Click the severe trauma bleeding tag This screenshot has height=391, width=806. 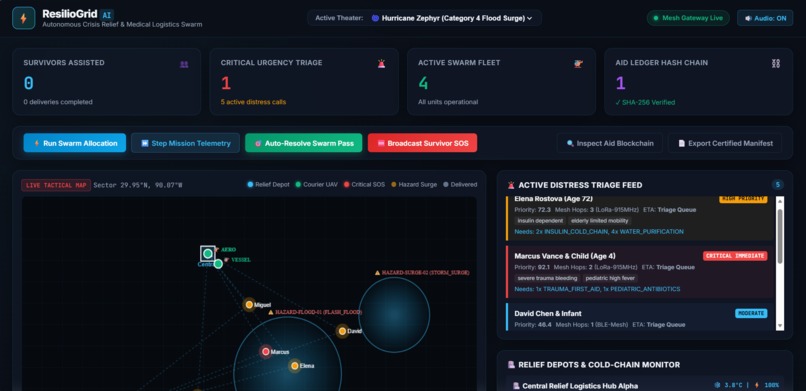pos(547,278)
